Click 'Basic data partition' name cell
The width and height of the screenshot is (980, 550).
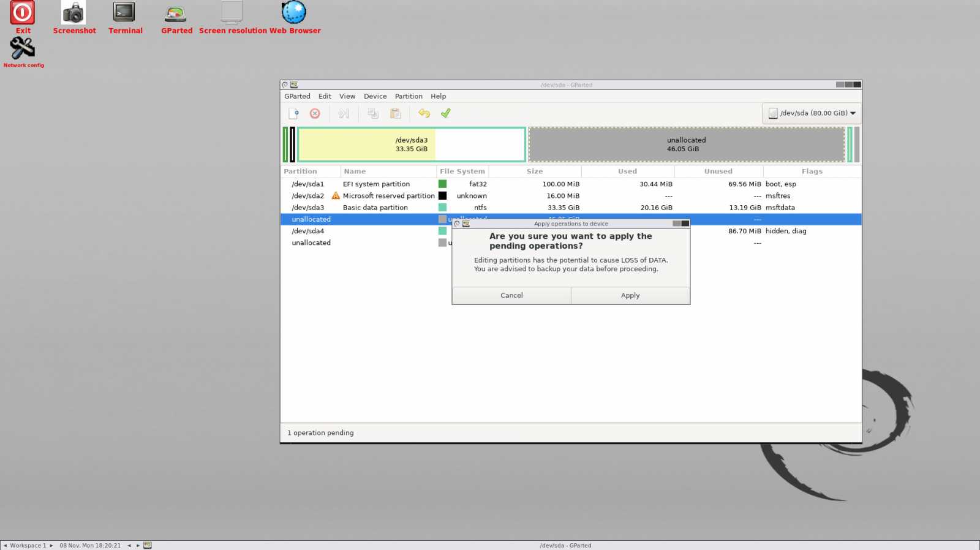pos(375,208)
